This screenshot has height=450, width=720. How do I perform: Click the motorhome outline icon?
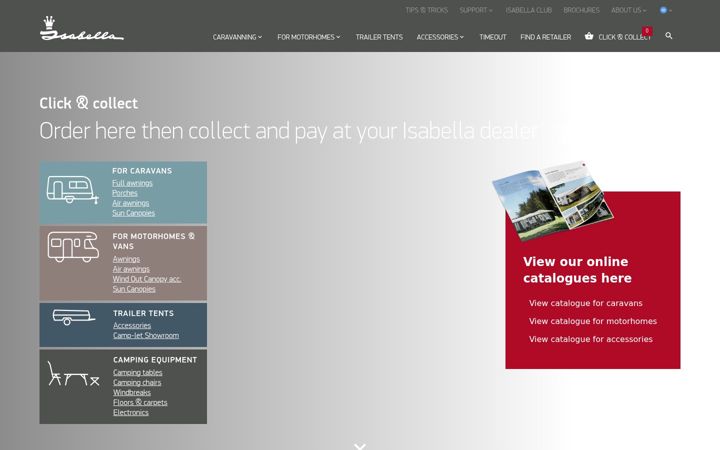point(73,247)
